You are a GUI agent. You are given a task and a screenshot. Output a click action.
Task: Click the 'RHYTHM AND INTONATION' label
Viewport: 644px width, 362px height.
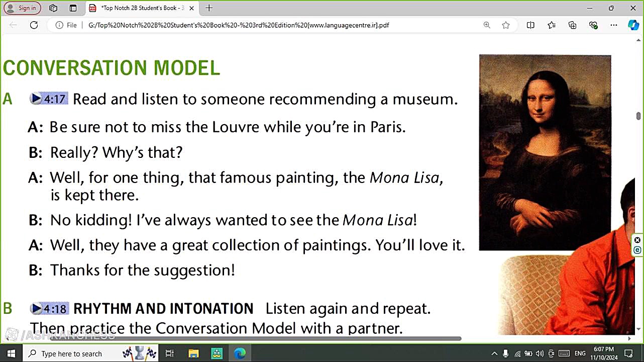163,309
